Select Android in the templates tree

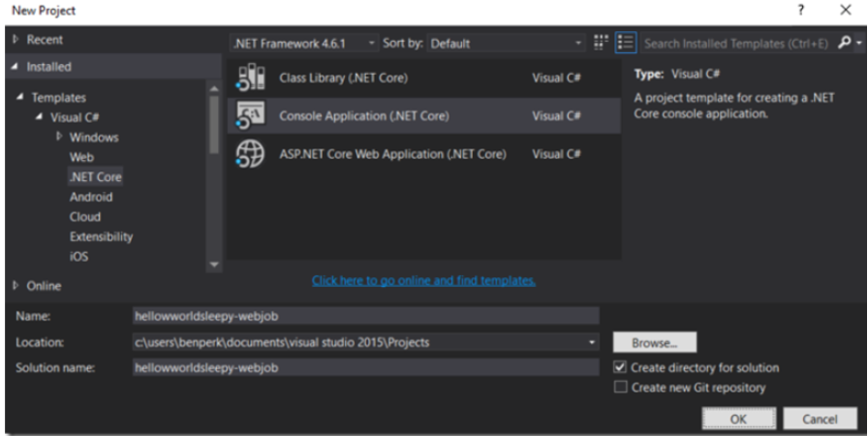[91, 197]
